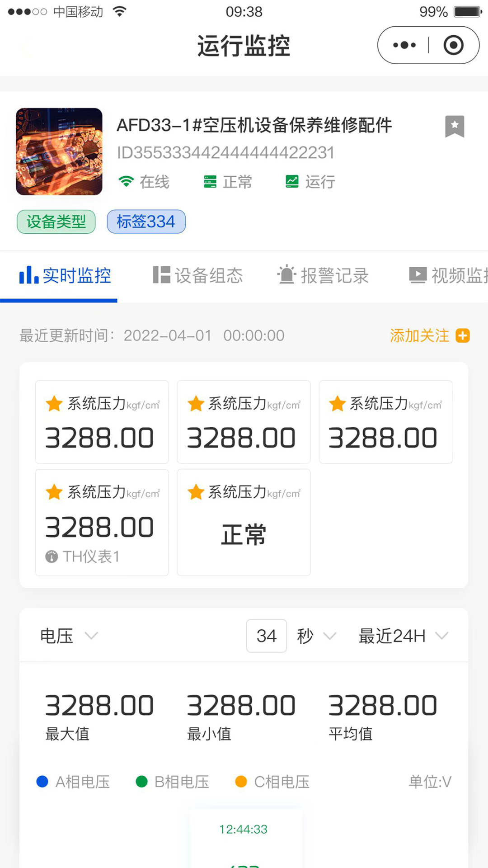
Task: Toggle the star on the 正常 status card
Action: coord(196,492)
